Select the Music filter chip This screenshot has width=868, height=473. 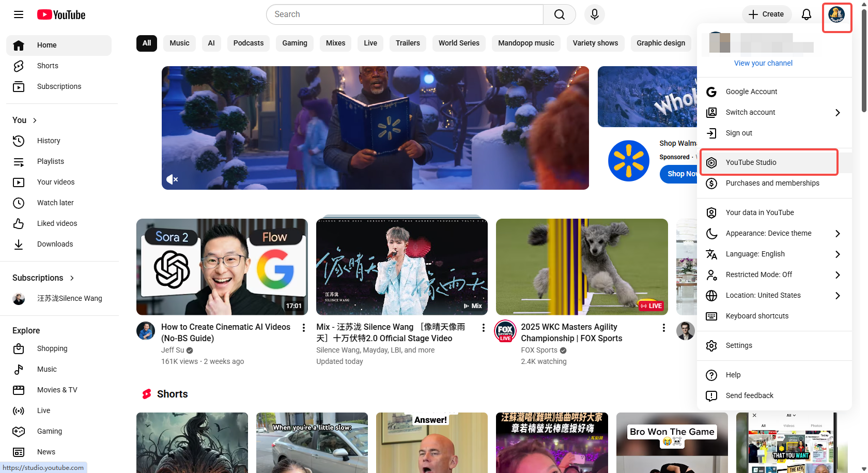tap(179, 43)
